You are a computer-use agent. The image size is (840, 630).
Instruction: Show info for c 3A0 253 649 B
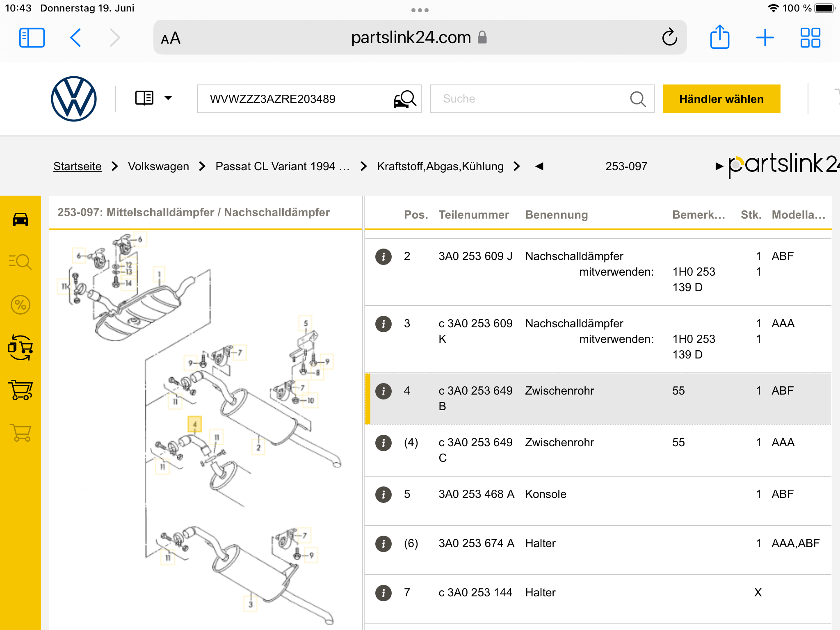coord(383,391)
